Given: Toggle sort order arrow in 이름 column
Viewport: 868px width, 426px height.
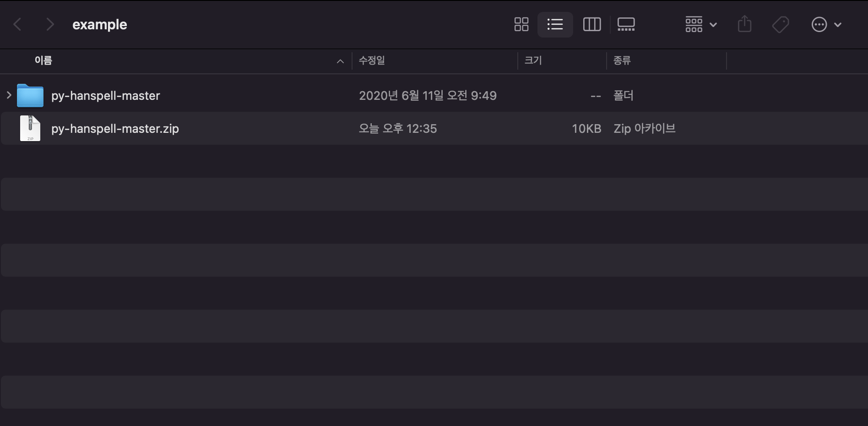Looking at the screenshot, I should tap(340, 61).
